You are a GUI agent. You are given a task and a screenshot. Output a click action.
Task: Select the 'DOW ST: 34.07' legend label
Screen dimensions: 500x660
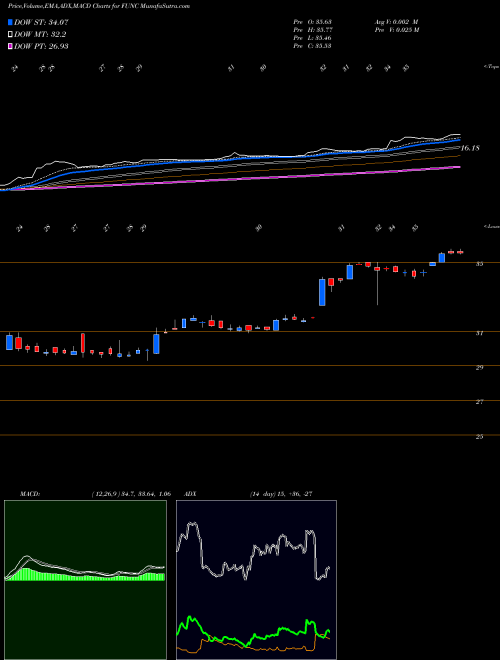(41, 23)
